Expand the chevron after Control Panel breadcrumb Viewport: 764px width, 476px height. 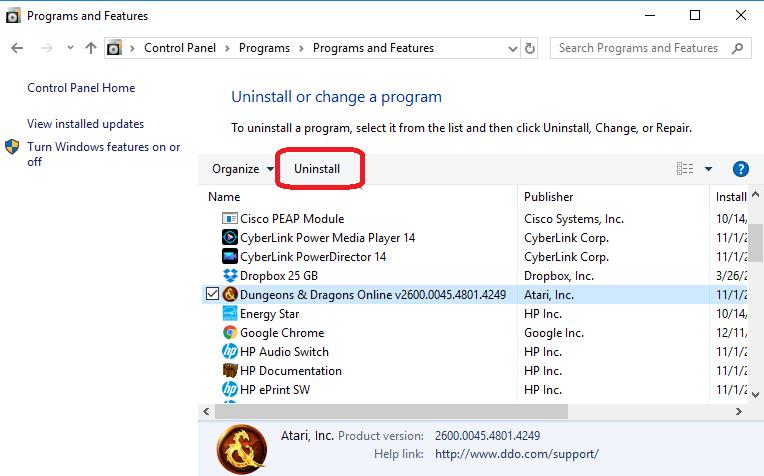(228, 48)
